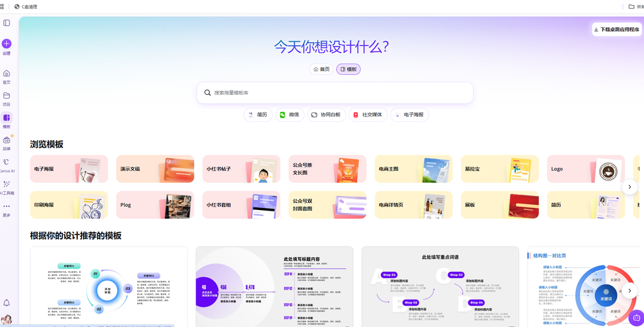This screenshot has width=644, height=327.
Task: Open the circular keyword diagram template
Action: (109, 287)
